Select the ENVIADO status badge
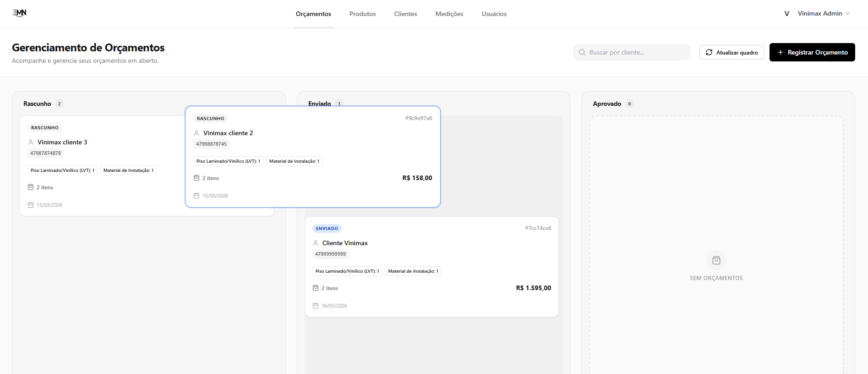 tap(327, 228)
